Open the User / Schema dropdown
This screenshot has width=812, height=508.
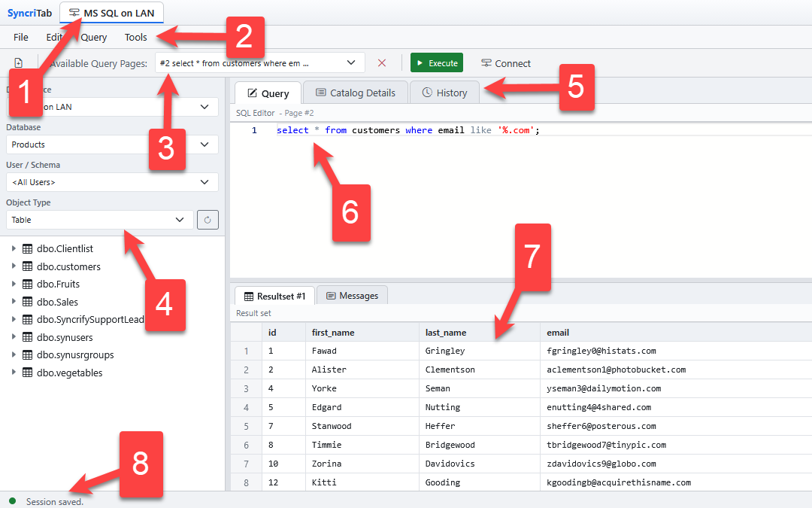tap(112, 182)
